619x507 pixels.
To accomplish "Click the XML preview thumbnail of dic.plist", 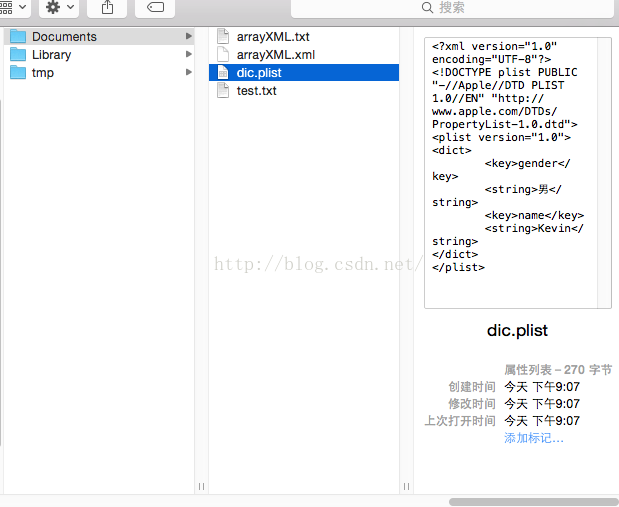I will [518, 173].
